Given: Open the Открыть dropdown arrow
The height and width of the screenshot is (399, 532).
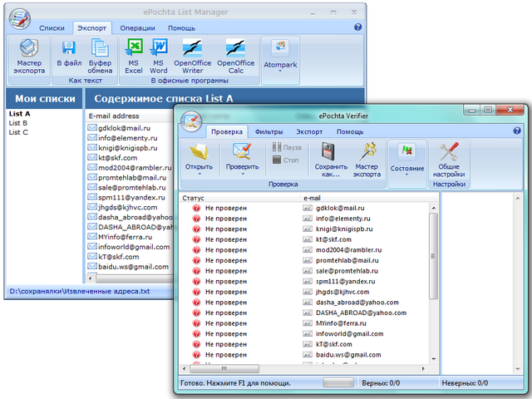Looking at the screenshot, I should (199, 174).
